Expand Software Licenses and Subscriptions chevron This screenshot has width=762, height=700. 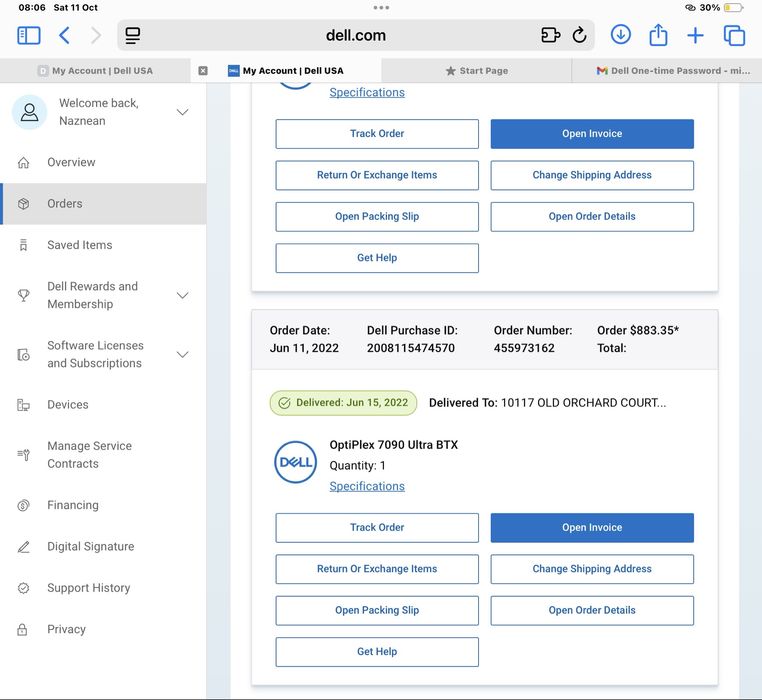pos(182,354)
